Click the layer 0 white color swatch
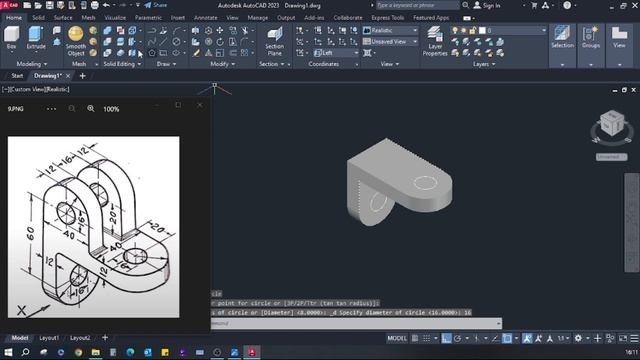This screenshot has width=640, height=360. tap(482, 30)
